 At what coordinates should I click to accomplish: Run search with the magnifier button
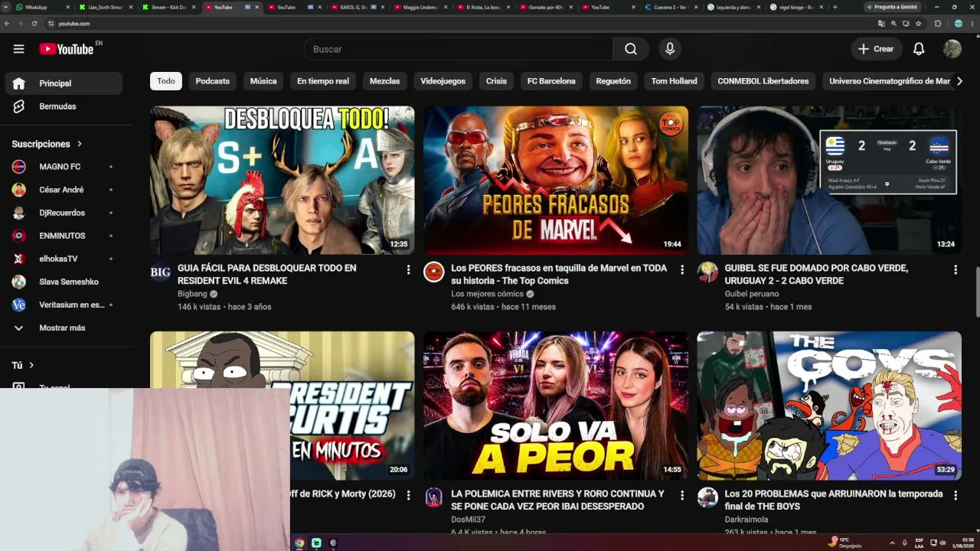(x=631, y=49)
